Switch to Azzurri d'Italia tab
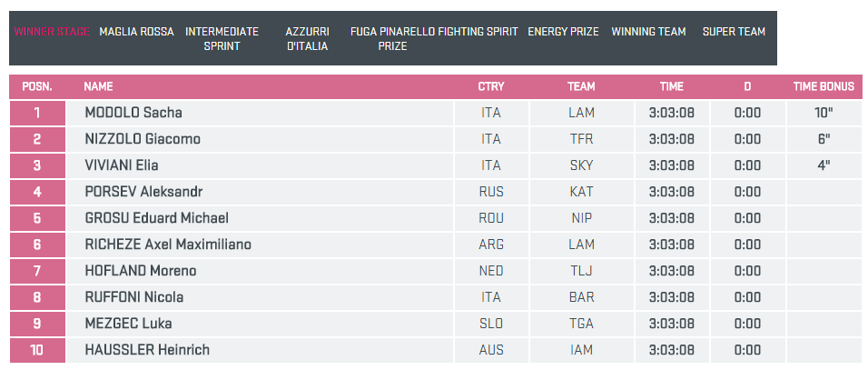The width and height of the screenshot is (868, 370). click(307, 38)
